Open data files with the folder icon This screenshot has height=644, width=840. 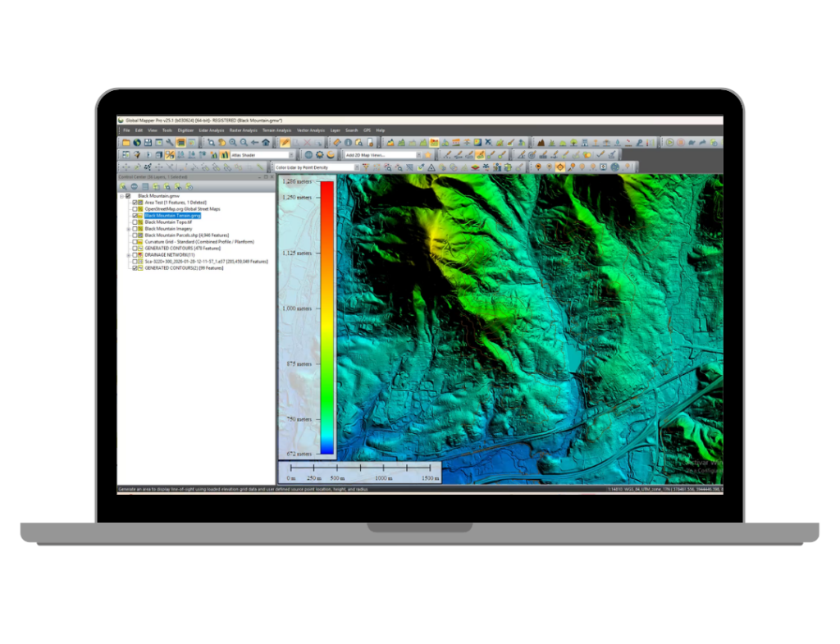(126, 143)
